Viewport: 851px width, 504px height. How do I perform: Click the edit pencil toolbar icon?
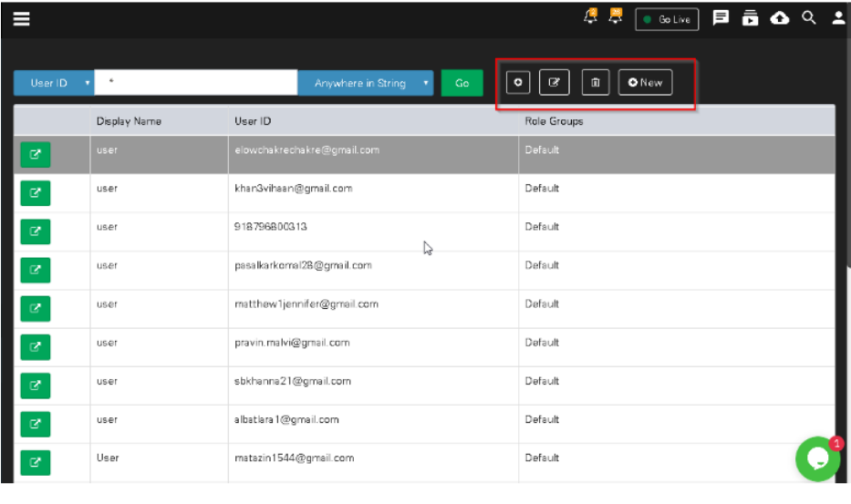(555, 82)
